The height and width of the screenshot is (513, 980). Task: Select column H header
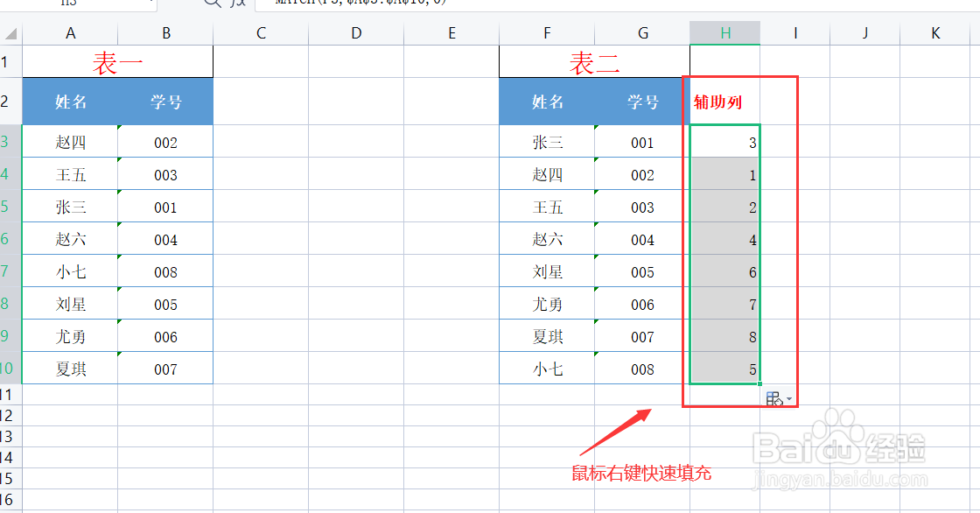[x=724, y=32]
